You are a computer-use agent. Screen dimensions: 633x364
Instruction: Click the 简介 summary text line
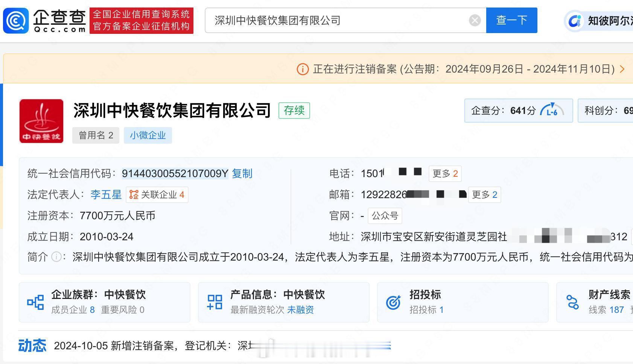[x=352, y=257]
